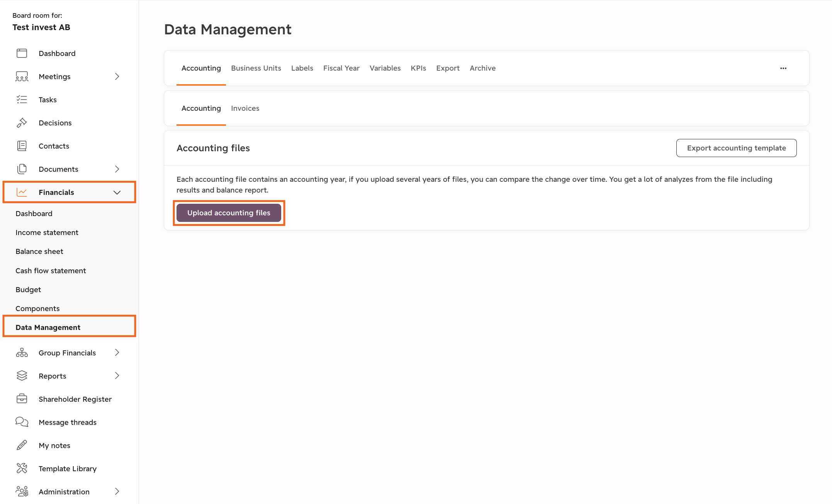Select the Fiscal Year tab
Image resolution: width=832 pixels, height=504 pixels.
coord(341,68)
